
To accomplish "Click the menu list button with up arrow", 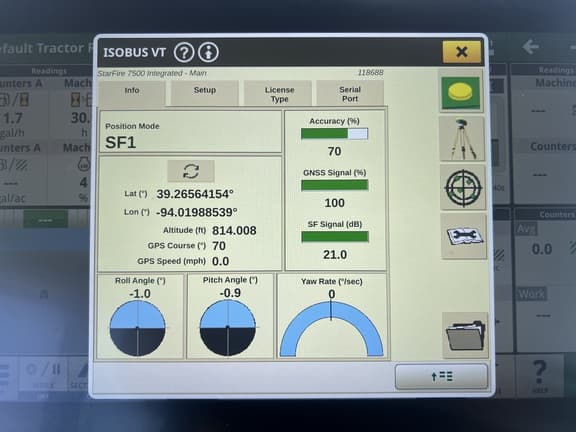I will tap(442, 376).
